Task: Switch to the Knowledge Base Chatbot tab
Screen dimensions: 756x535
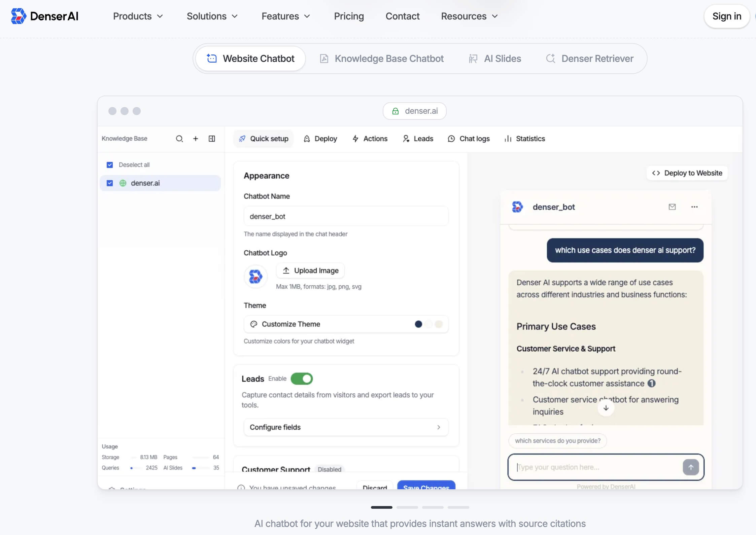Action: pos(382,59)
